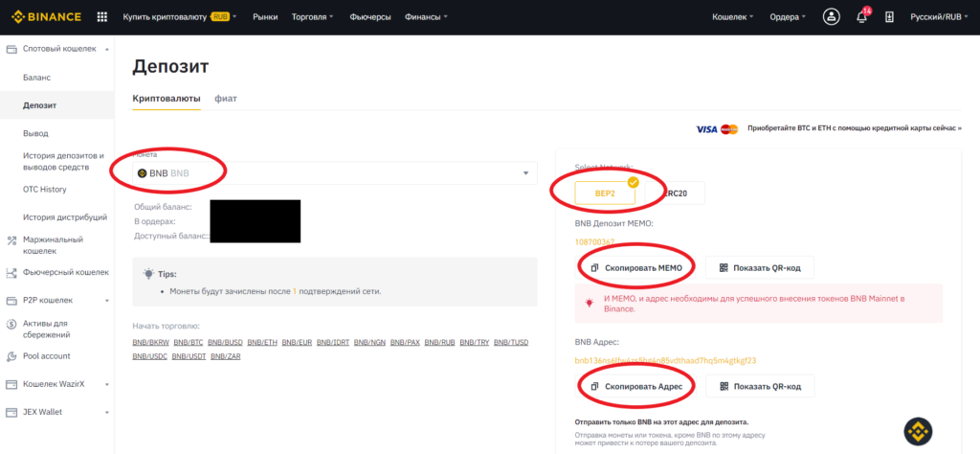The width and height of the screenshot is (980, 454).
Task: Open Баланс in the sidebar
Action: click(37, 78)
